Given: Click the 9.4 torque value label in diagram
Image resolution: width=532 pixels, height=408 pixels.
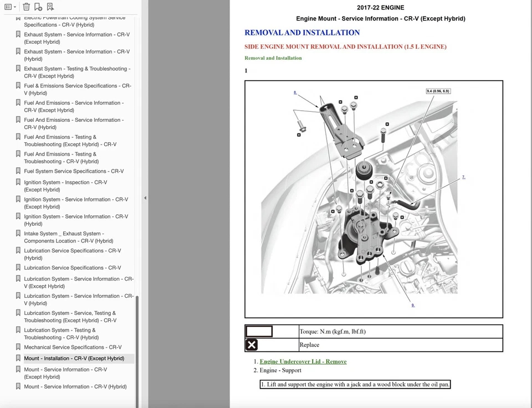Looking at the screenshot, I should coord(438,91).
